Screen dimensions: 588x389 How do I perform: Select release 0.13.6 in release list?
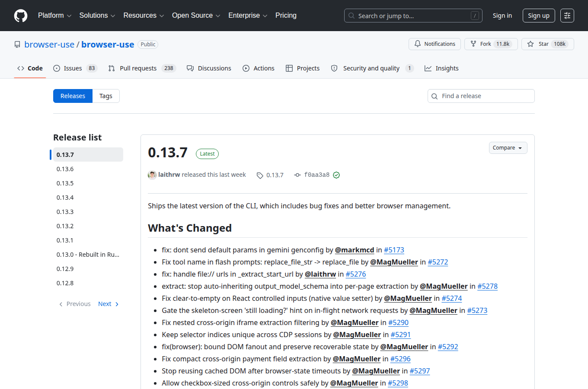[x=88, y=169]
